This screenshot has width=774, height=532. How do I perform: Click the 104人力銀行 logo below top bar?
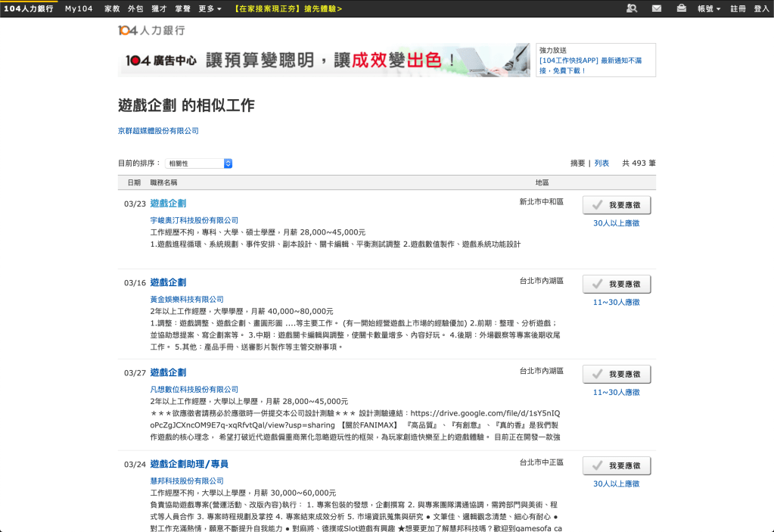tap(151, 30)
